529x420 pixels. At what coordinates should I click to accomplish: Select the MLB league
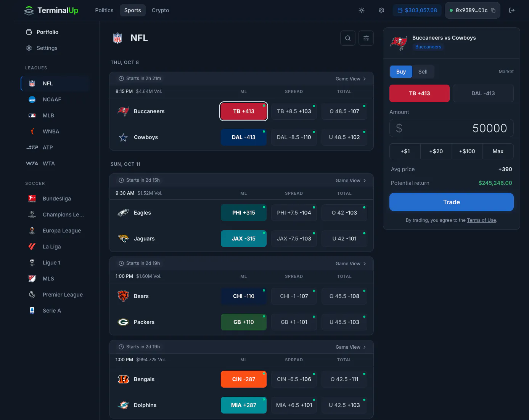55,115
